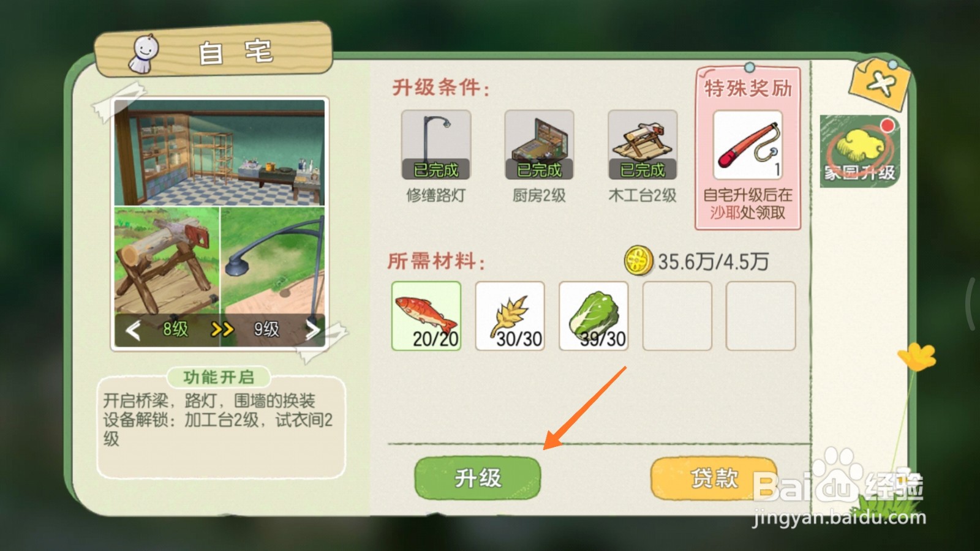Screen dimensions: 980x551
Task: Tap the ghost mascot icon beside 自宅
Action: pos(145,53)
